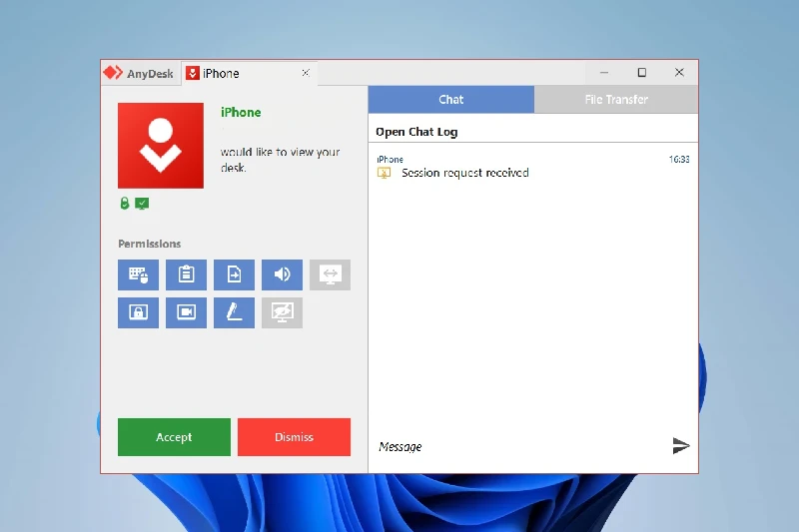
Task: Close the iPhone session tab
Action: point(306,73)
